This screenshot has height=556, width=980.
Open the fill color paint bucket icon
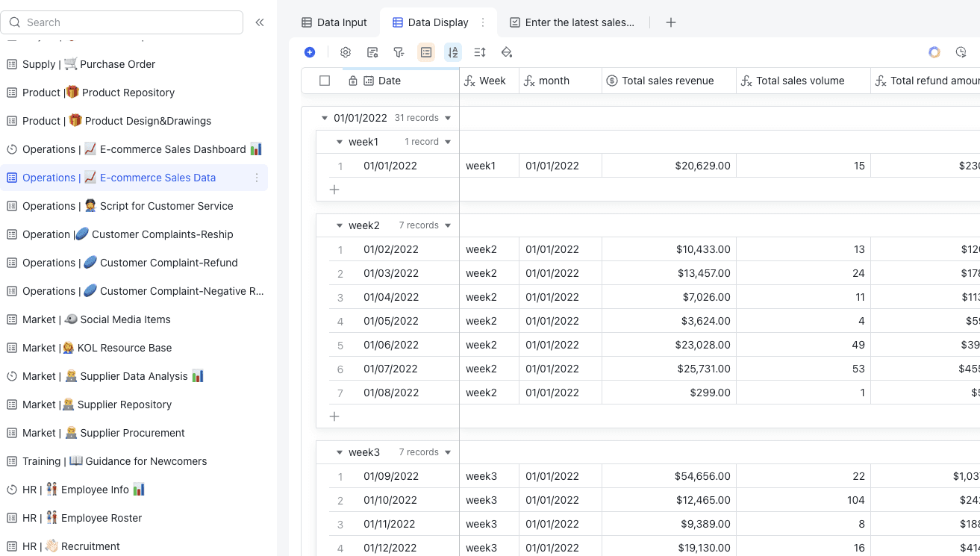tap(507, 52)
